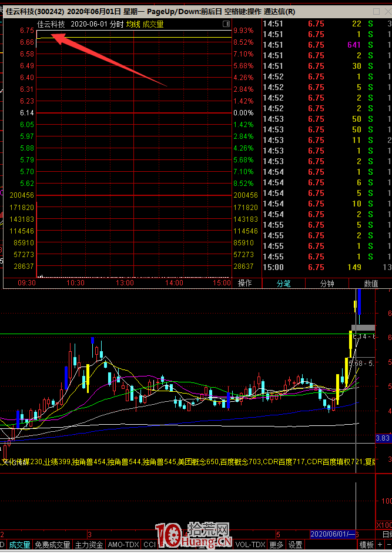Click the 13:00 time axis label
392x553 pixels.
tap(125, 283)
